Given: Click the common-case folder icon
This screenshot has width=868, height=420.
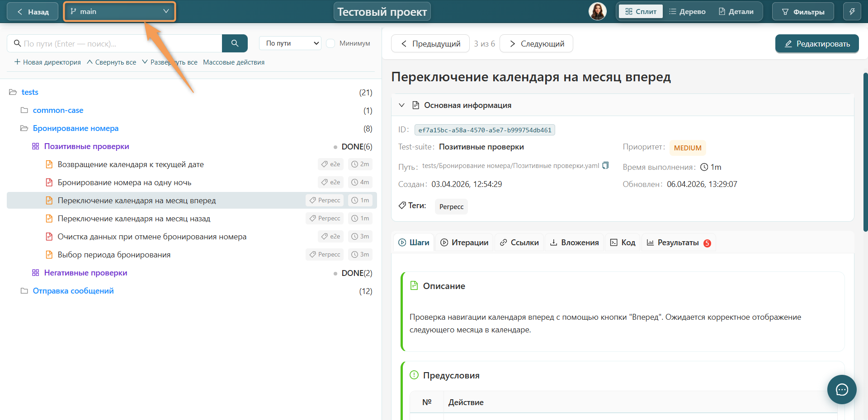Looking at the screenshot, I should coord(24,110).
